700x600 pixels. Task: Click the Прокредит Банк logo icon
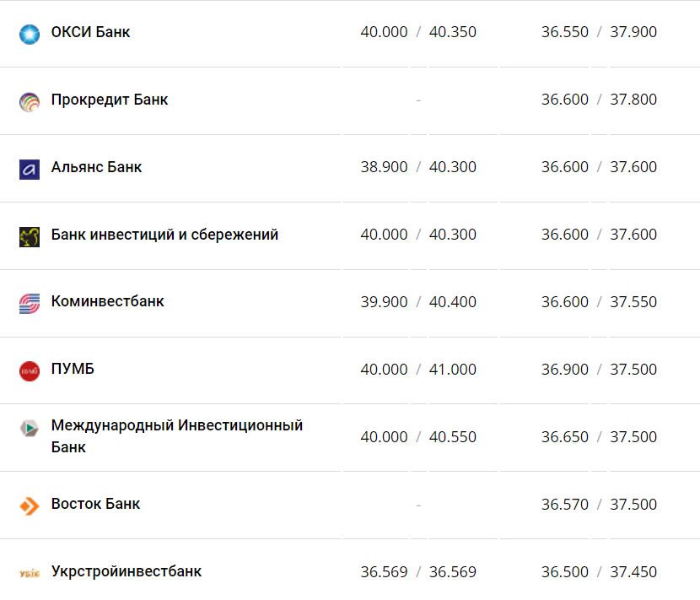(30, 101)
